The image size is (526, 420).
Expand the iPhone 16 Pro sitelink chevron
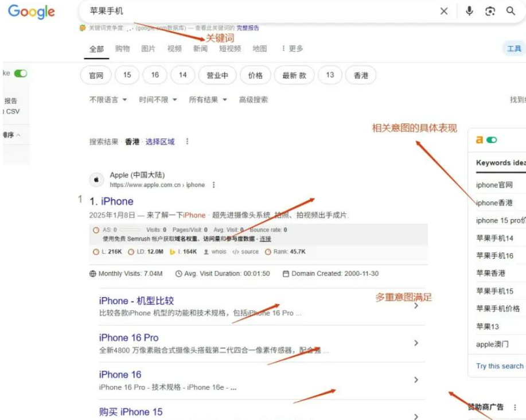coord(416,343)
